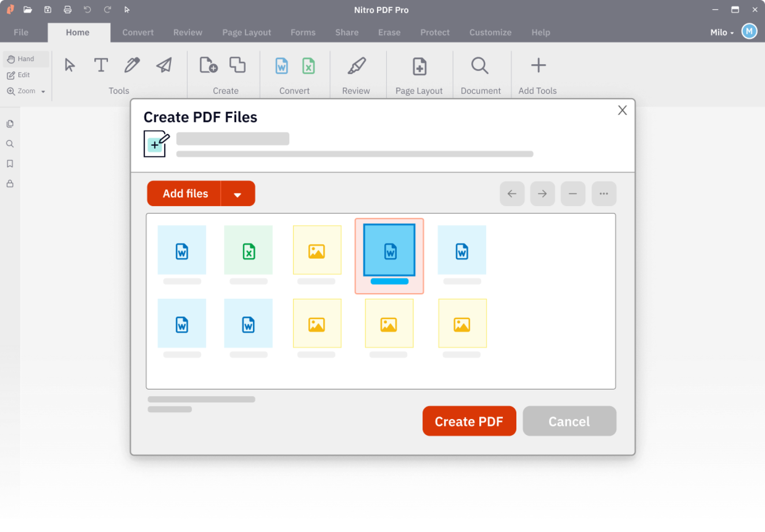765x532 pixels.
Task: Expand the Zoom dropdown
Action: [42, 91]
